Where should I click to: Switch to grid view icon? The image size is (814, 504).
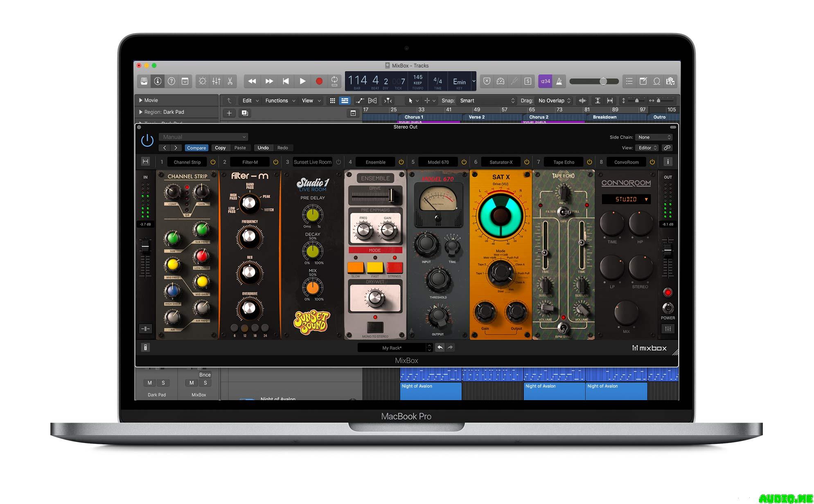pyautogui.click(x=333, y=101)
